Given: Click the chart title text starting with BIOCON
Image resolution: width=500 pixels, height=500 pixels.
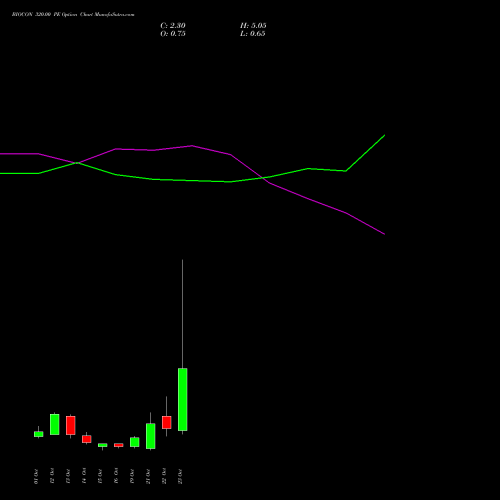Looking at the screenshot, I should point(73,15).
